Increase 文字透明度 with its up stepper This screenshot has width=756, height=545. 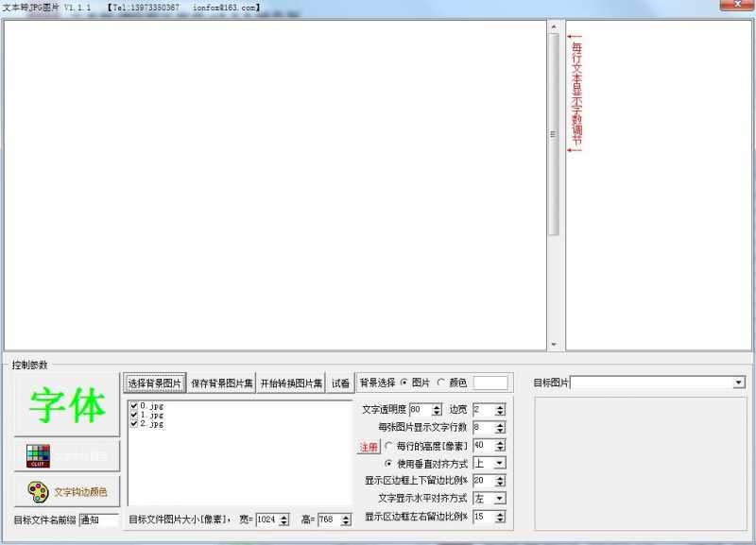coord(437,406)
